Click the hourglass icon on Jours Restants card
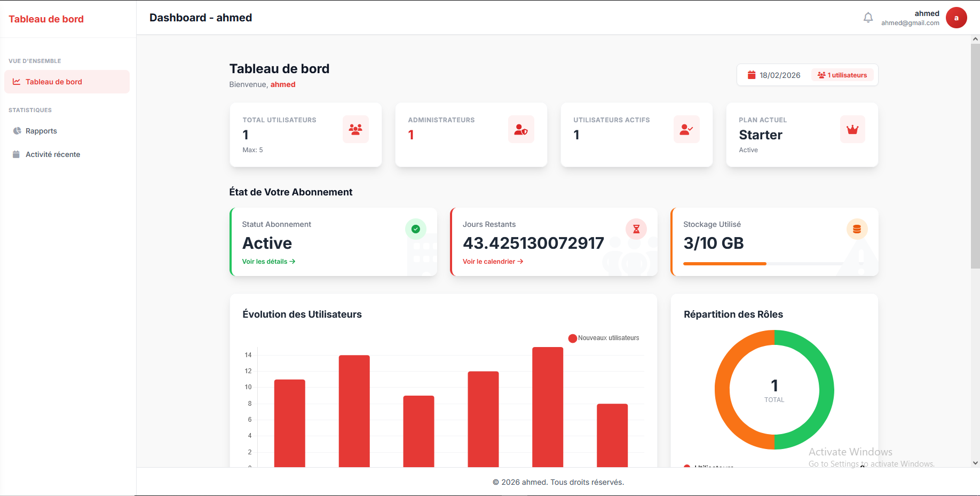Viewport: 980px width, 496px height. pyautogui.click(x=635, y=229)
